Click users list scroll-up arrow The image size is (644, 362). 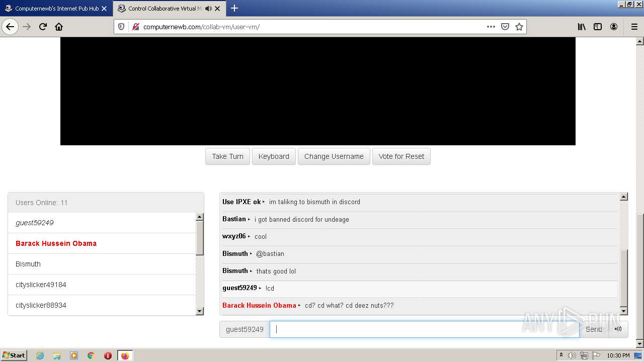click(200, 217)
